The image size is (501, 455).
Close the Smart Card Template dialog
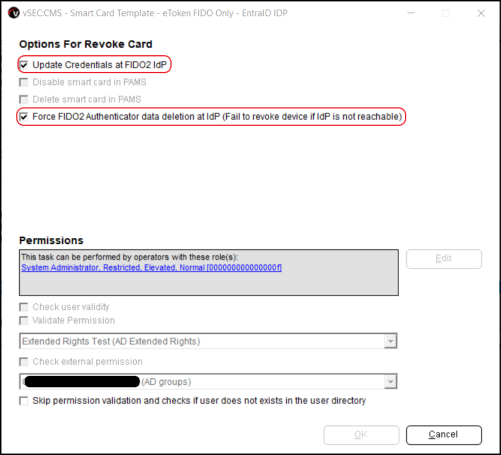481,13
